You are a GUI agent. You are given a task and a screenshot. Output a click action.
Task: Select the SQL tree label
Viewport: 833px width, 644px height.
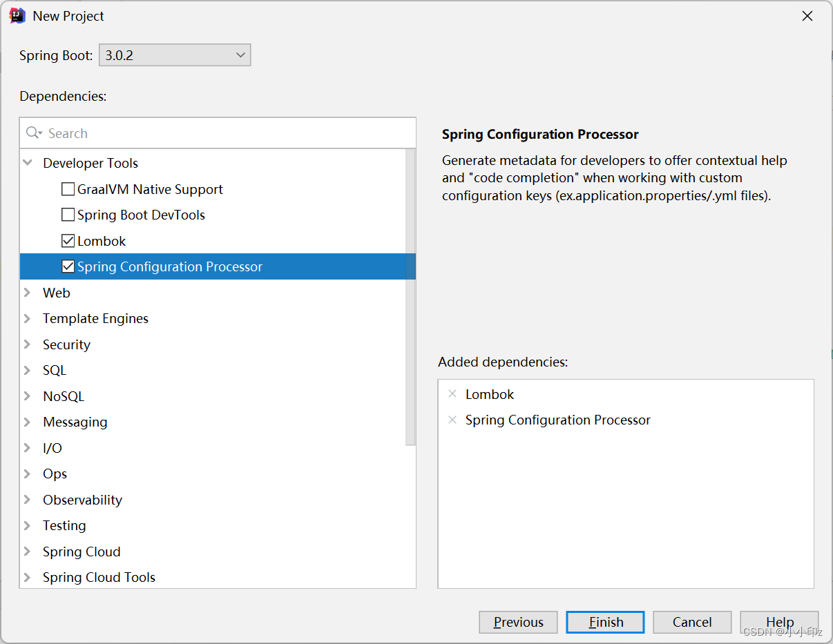(55, 370)
